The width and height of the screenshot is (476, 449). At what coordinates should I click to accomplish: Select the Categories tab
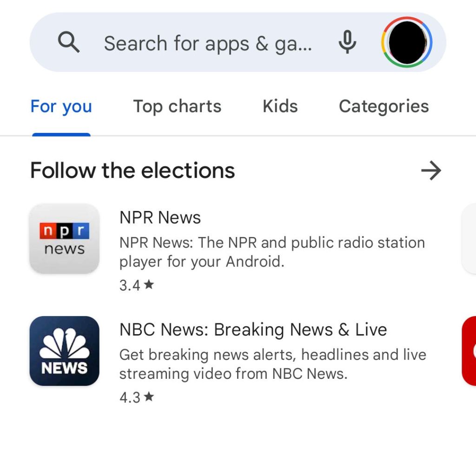point(383,106)
